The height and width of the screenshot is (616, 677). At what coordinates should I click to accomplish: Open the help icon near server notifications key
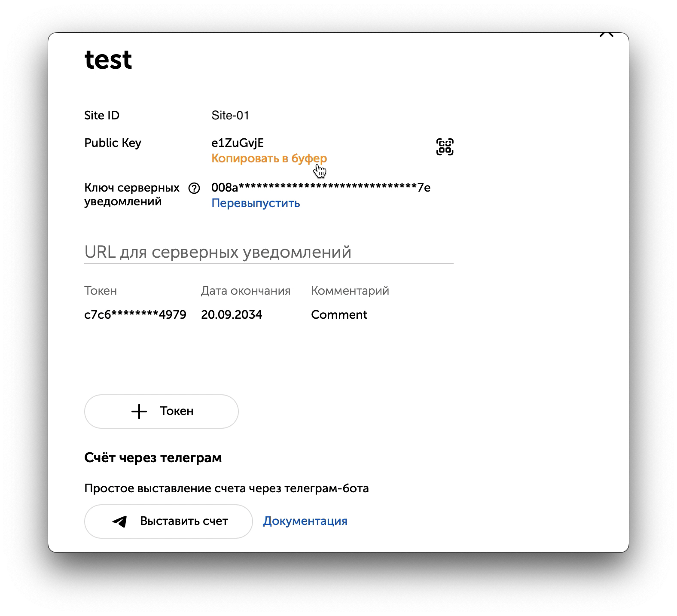pyautogui.click(x=194, y=187)
